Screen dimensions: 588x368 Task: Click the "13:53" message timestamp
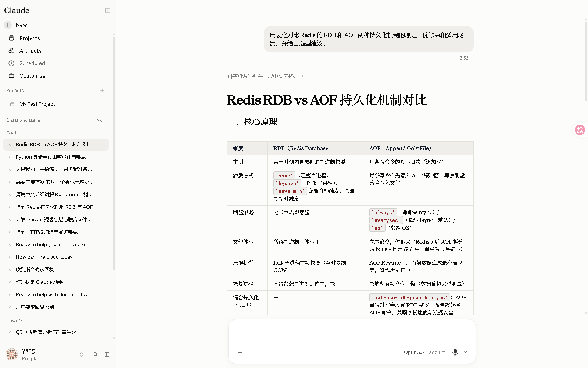point(463,58)
